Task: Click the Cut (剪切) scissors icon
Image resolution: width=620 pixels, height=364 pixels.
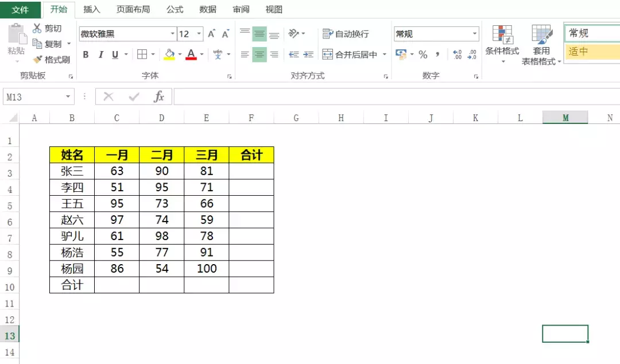Action: (x=37, y=28)
